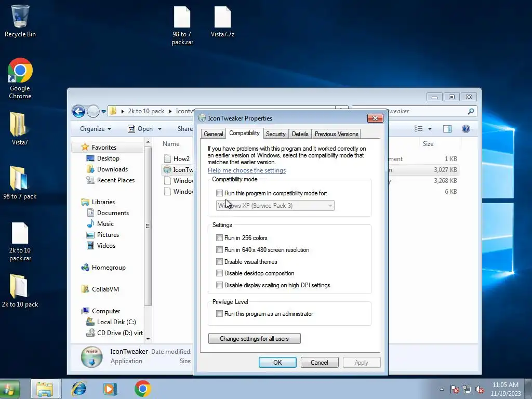Click the Open toolbar button in Explorer
532x399 pixels.
pyautogui.click(x=140, y=129)
